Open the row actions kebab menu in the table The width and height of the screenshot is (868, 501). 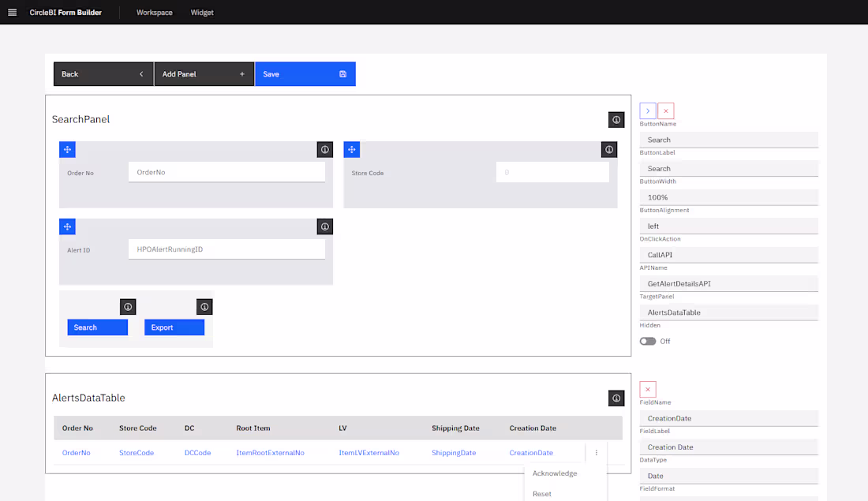597,453
